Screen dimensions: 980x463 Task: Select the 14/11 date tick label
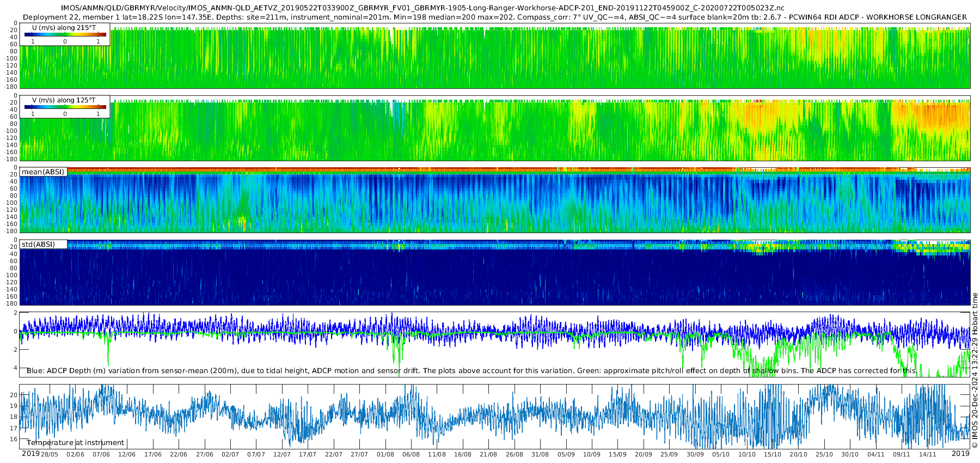927,454
